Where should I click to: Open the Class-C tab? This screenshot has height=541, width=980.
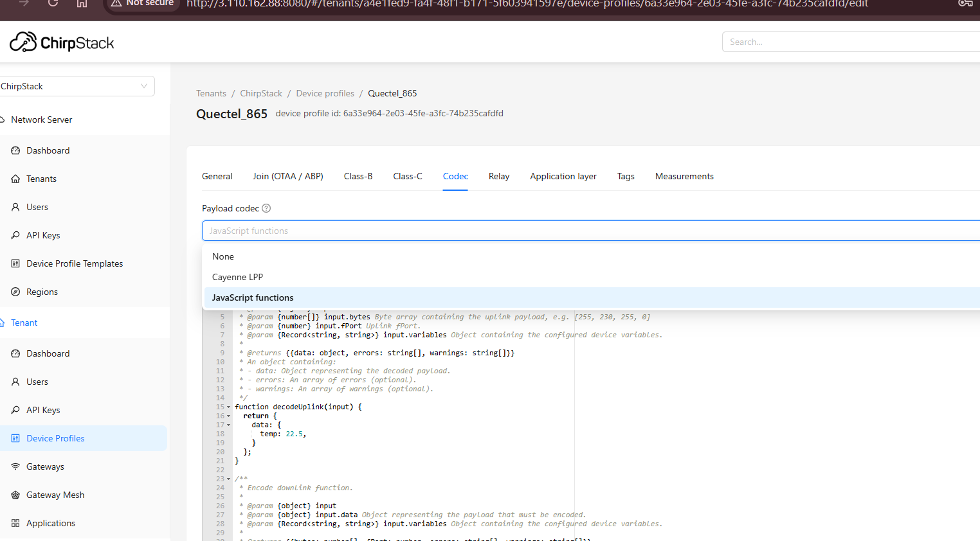[408, 176]
